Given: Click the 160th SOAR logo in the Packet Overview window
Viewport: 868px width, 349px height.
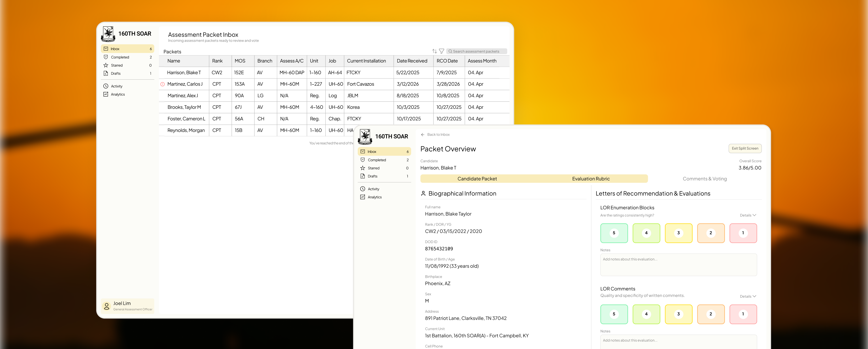Looking at the screenshot, I should [365, 137].
